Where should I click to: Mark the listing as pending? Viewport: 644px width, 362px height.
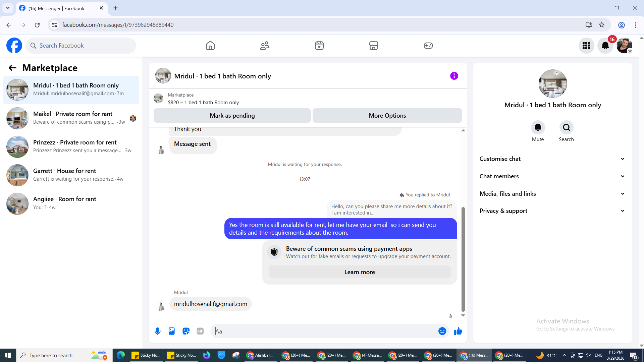click(232, 116)
